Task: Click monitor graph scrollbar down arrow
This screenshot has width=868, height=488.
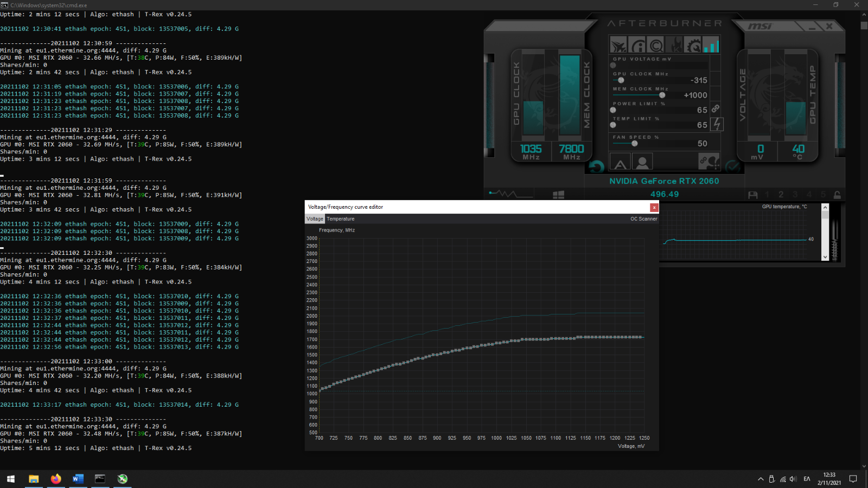Action: [x=825, y=257]
